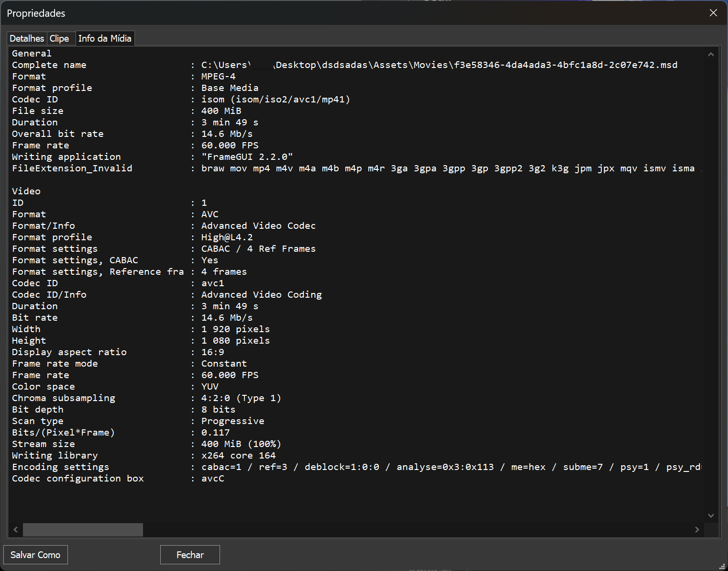Click the FileExtension_Invalid row
Image resolution: width=728 pixels, height=571 pixels.
[72, 168]
